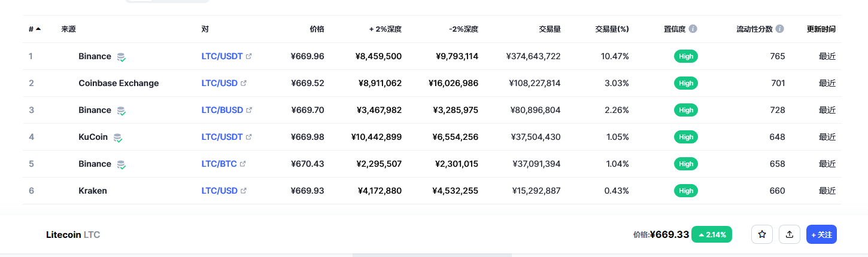
Task: Click external link icon beside Coinbase LTC/USD
Action: tap(244, 83)
